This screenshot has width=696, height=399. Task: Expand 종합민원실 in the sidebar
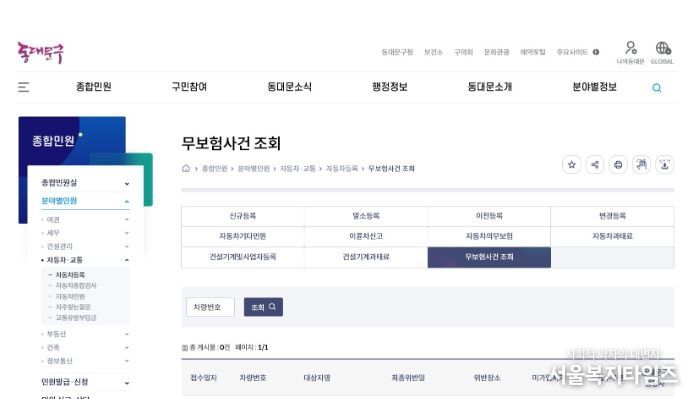pyautogui.click(x=85, y=183)
